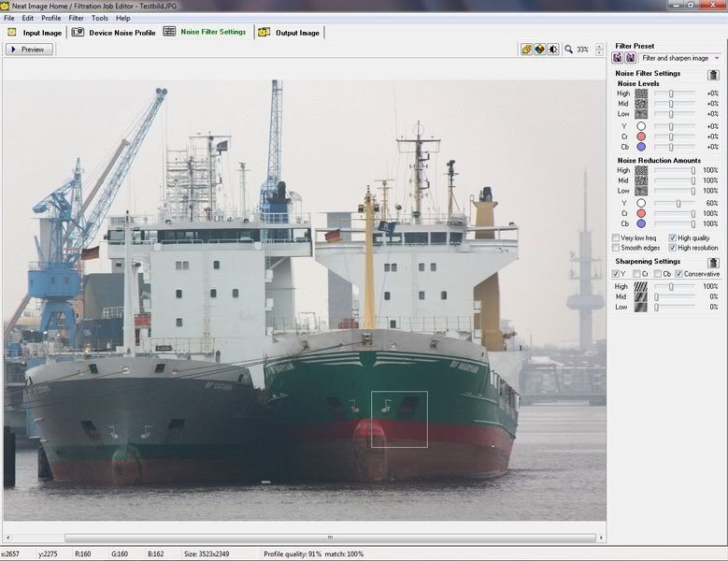Click the Noise Levels Mid texture icon

coord(641,104)
